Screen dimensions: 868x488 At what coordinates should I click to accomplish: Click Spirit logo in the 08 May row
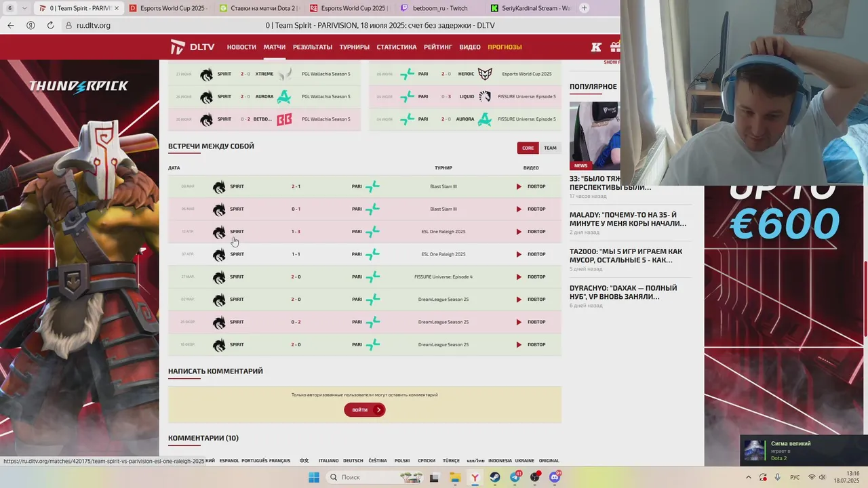click(219, 187)
